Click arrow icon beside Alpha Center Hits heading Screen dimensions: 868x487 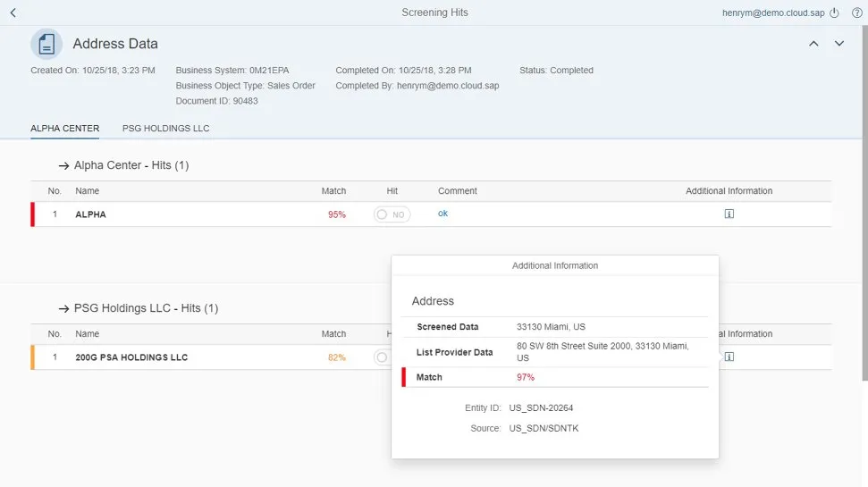(63, 165)
